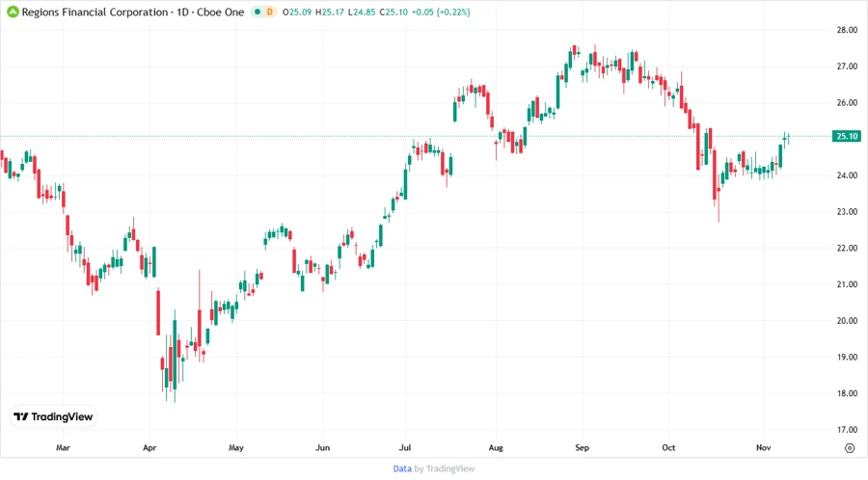
Task: Click the 24.00 price axis label
Action: 847,175
